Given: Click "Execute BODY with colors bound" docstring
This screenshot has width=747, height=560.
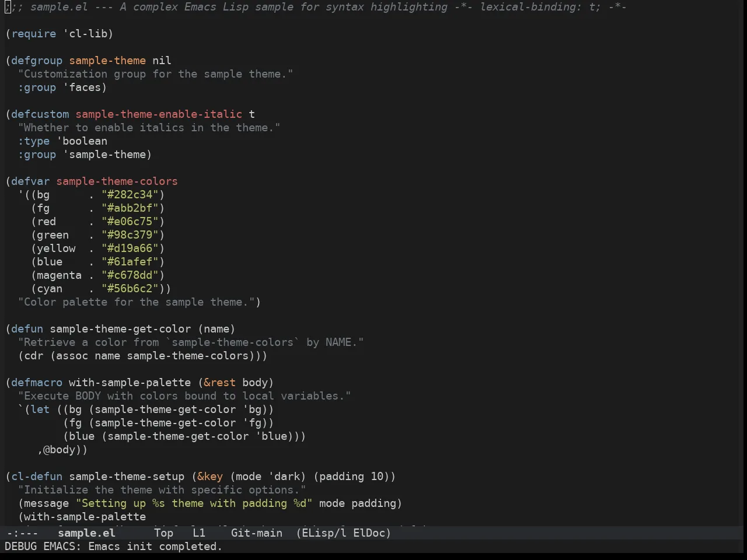Looking at the screenshot, I should tap(184, 396).
